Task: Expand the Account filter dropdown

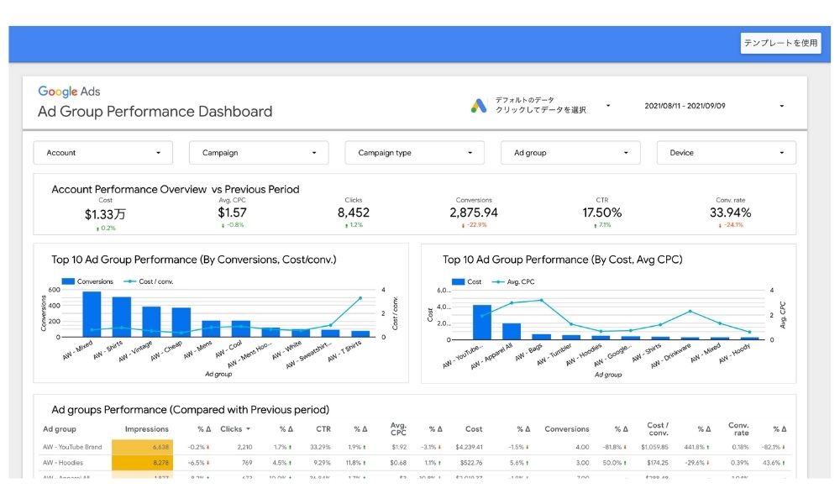Action: pyautogui.click(x=102, y=153)
